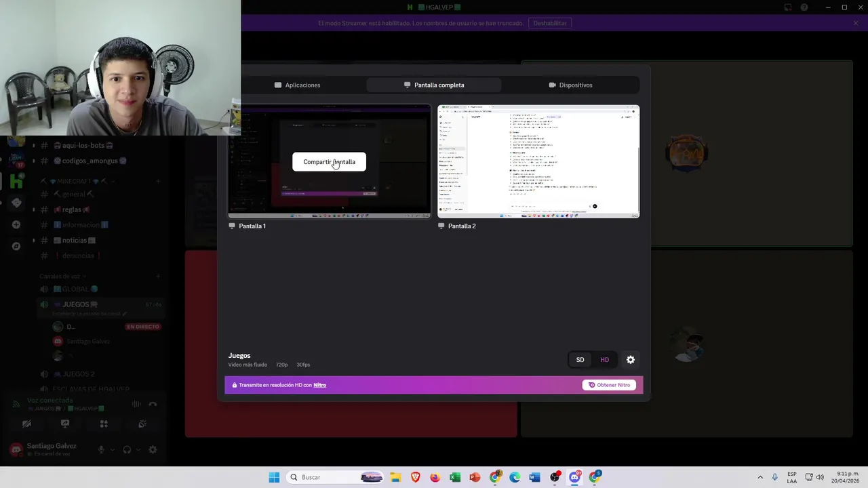Click the taskbar Buscar search box
The width and height of the screenshot is (868, 488).
(336, 477)
